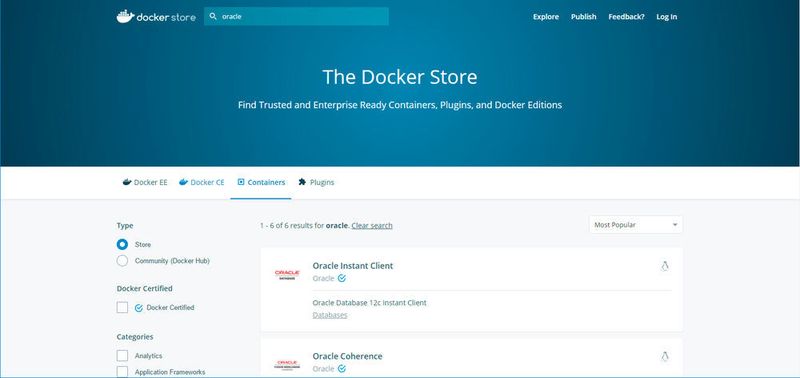Click the Docker Certified filter label
800x378 pixels.
click(170, 308)
